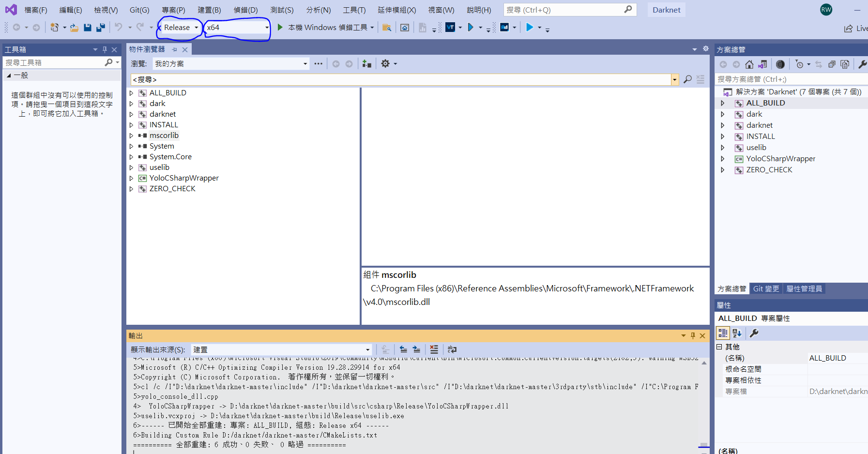Click the Save All toolbar icon
868x454 pixels.
pos(101,28)
